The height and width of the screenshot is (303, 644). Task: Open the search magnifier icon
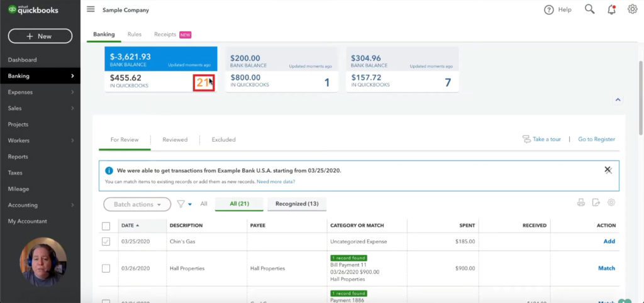pyautogui.click(x=589, y=9)
